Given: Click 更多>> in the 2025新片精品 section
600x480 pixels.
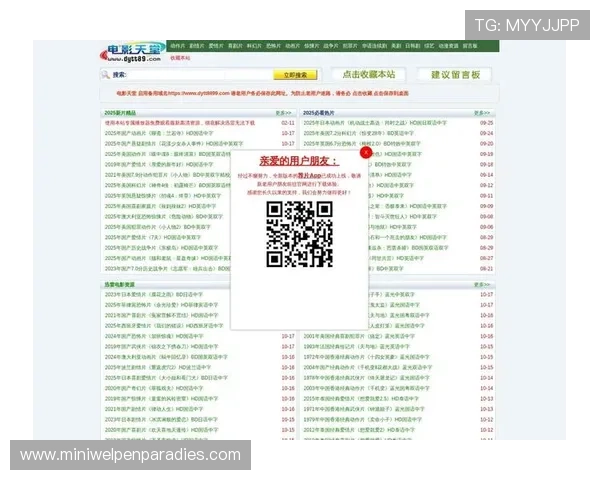Looking at the screenshot, I should click(x=284, y=113).
